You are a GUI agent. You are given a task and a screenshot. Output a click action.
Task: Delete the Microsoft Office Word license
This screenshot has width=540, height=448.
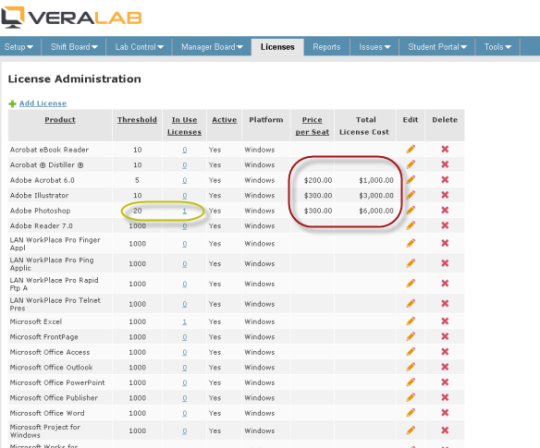(445, 412)
